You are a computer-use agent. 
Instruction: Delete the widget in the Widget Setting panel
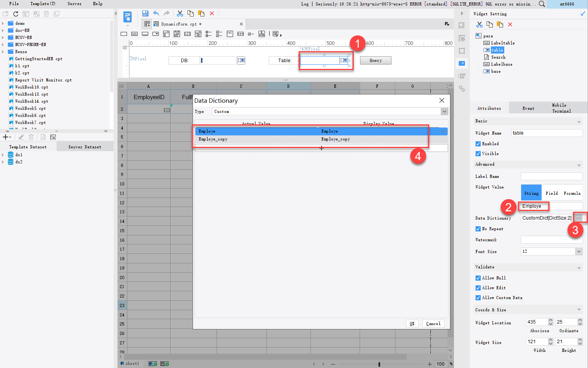click(x=510, y=24)
